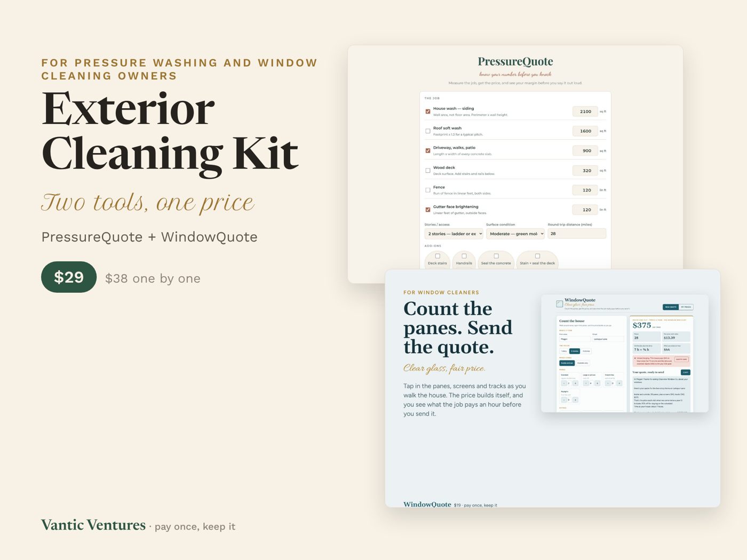The height and width of the screenshot is (560, 747).
Task: Switch to New Quote tab in WindowQuote
Action: [x=671, y=307]
